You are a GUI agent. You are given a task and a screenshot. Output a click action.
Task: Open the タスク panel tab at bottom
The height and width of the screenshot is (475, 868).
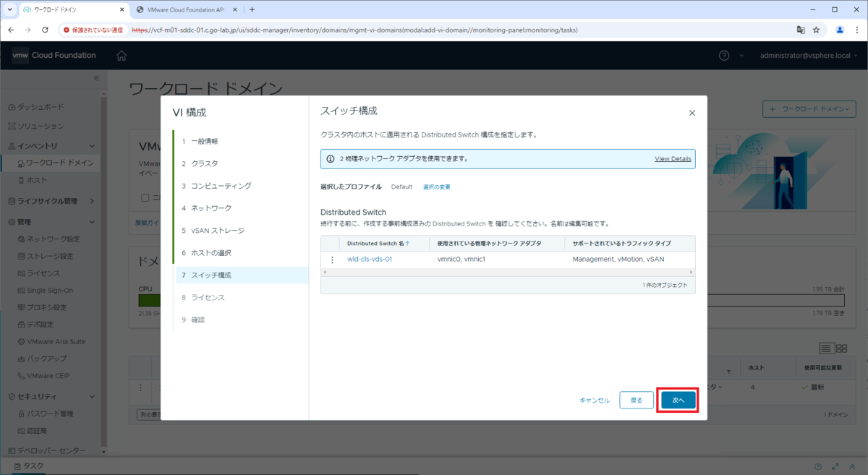pyautogui.click(x=28, y=466)
